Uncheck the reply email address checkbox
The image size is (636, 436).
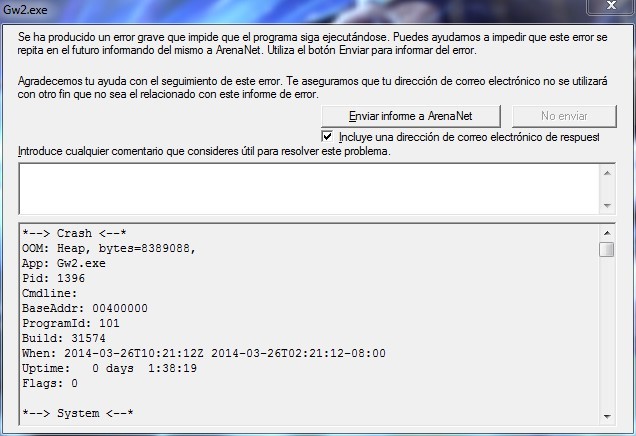pyautogui.click(x=327, y=137)
